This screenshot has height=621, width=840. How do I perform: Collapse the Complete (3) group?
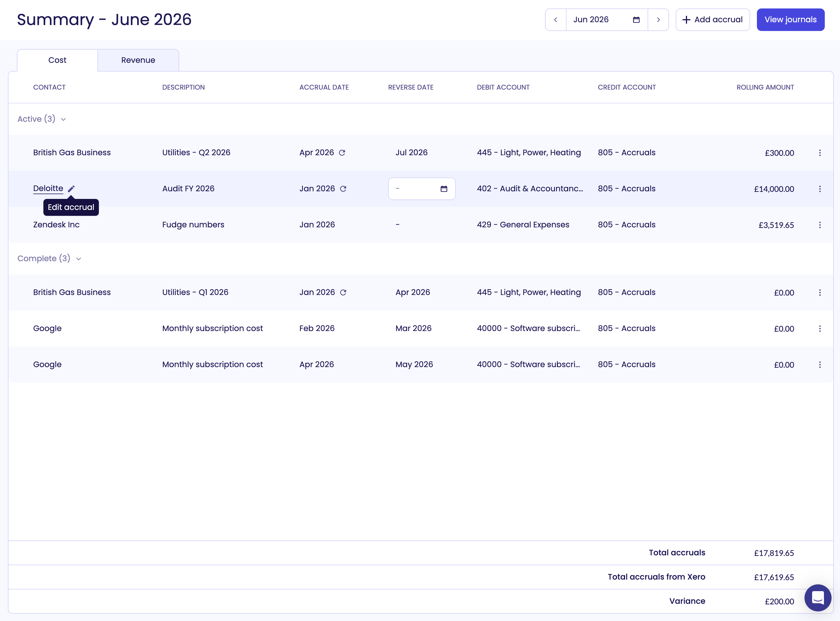point(49,258)
